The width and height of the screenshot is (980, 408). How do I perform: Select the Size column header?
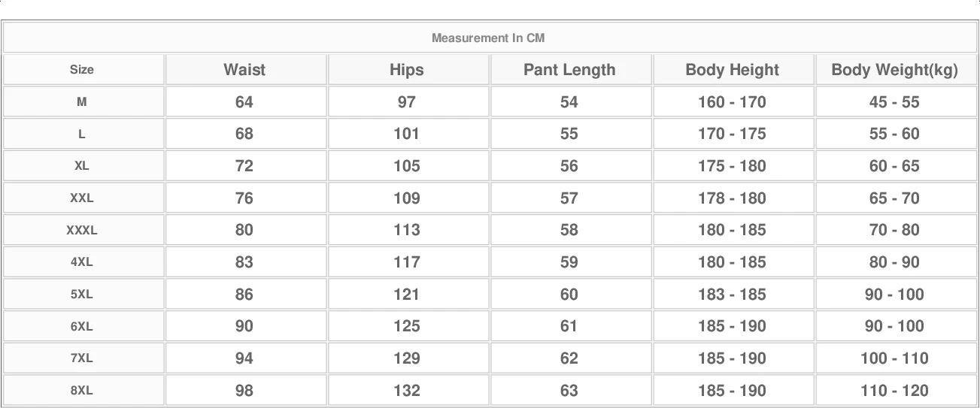click(82, 70)
